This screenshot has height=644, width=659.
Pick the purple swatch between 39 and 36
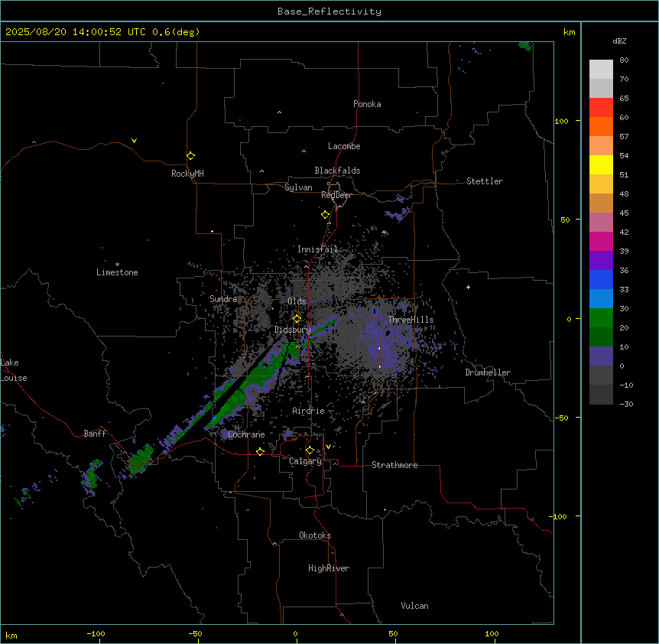[601, 261]
